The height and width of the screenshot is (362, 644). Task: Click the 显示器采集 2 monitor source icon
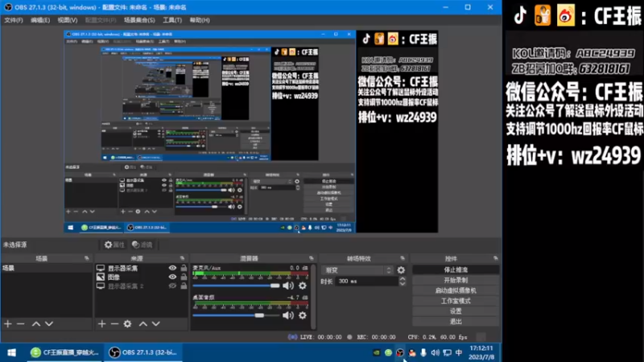pyautogui.click(x=101, y=286)
